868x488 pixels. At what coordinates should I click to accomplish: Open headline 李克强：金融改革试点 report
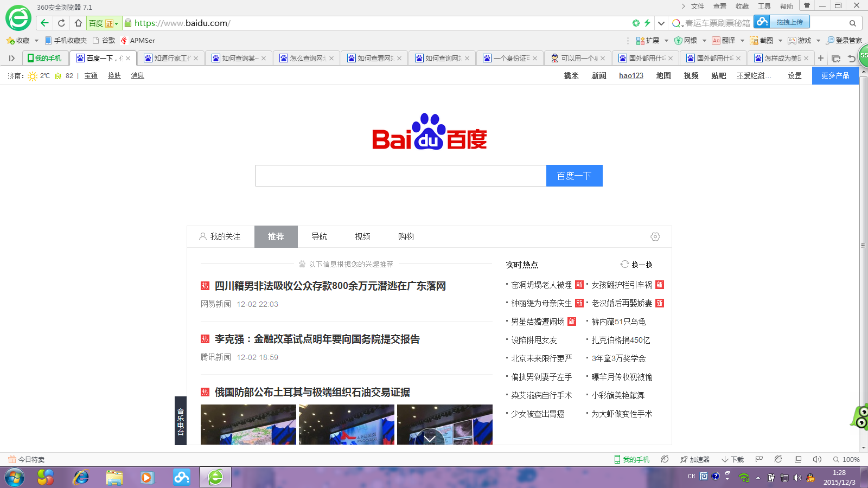tap(317, 339)
